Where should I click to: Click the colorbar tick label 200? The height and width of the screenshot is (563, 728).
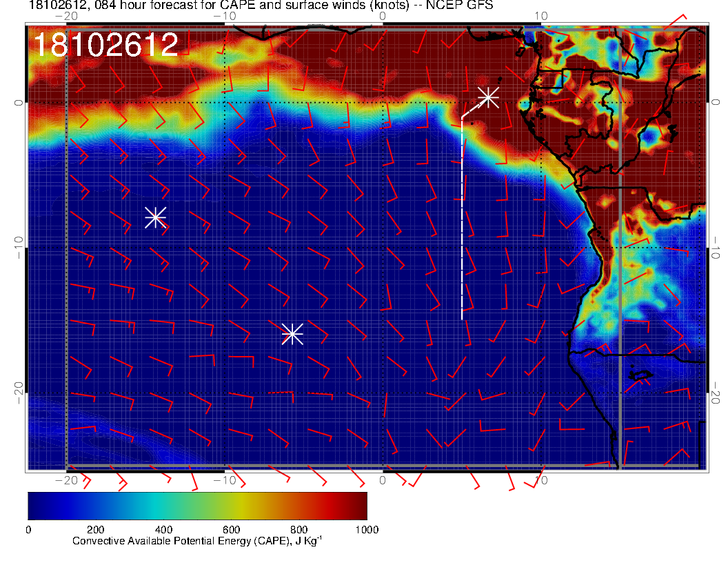pyautogui.click(x=95, y=530)
